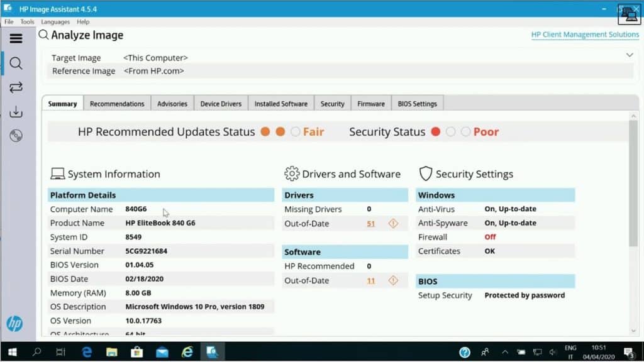Open the Download SoftPaqs sidebar icon
Image resolution: width=644 pixels, height=362 pixels.
pos(16,112)
